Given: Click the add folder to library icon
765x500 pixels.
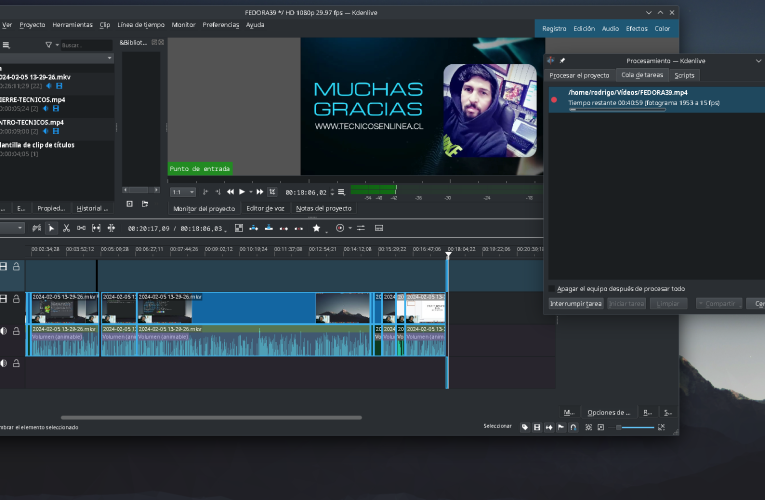Looking at the screenshot, I should point(145,204).
